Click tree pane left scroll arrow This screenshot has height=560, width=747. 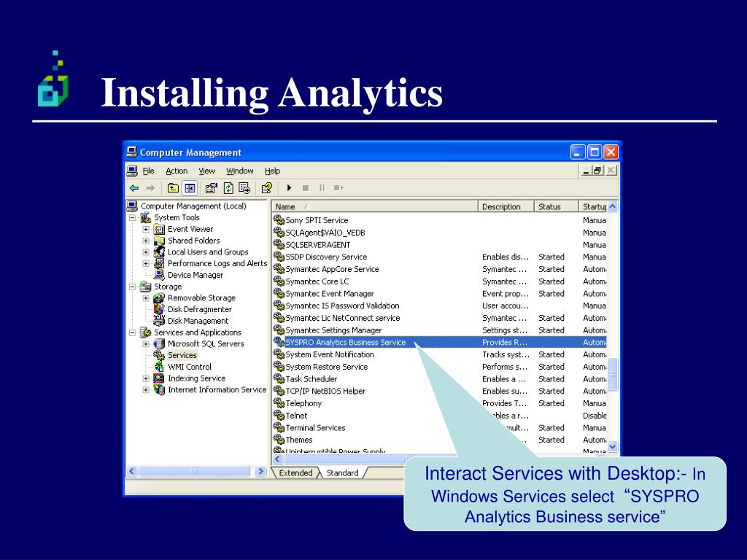(132, 472)
